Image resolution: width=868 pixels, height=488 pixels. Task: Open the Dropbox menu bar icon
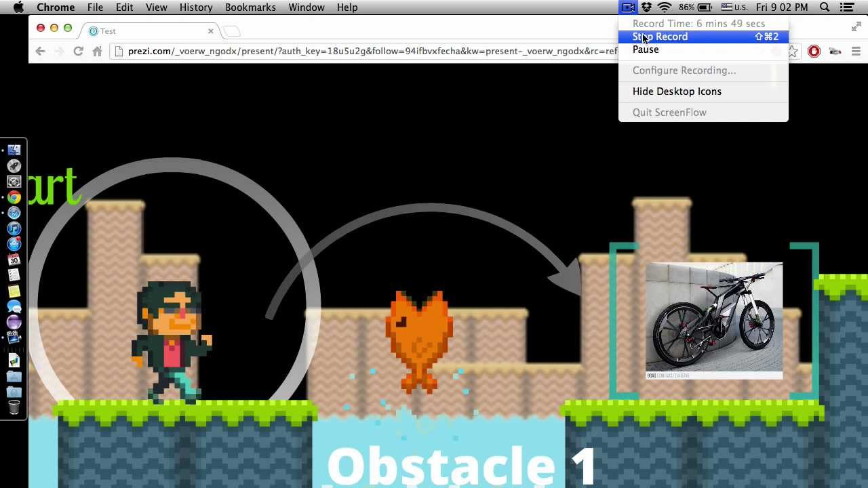point(646,7)
